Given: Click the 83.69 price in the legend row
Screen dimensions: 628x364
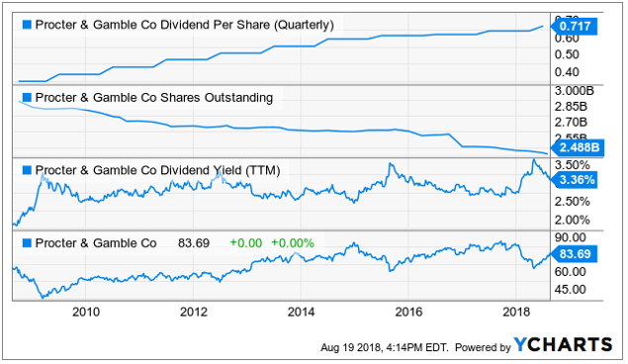Looking at the screenshot, I should click(x=194, y=243).
